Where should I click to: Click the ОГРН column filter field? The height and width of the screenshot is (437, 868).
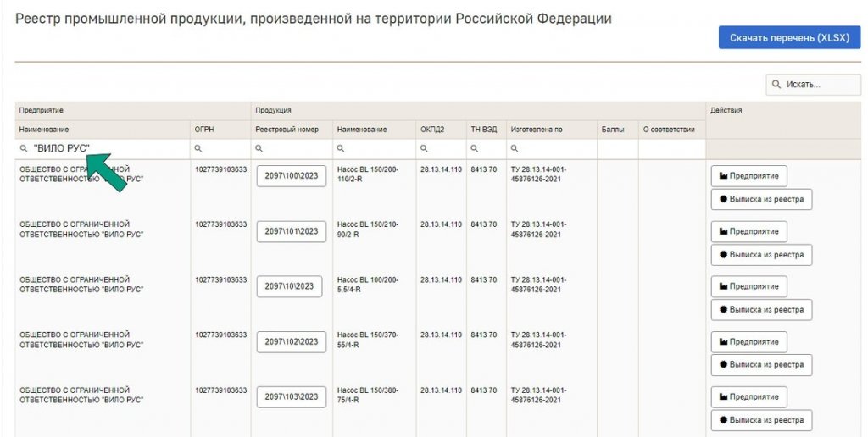221,149
